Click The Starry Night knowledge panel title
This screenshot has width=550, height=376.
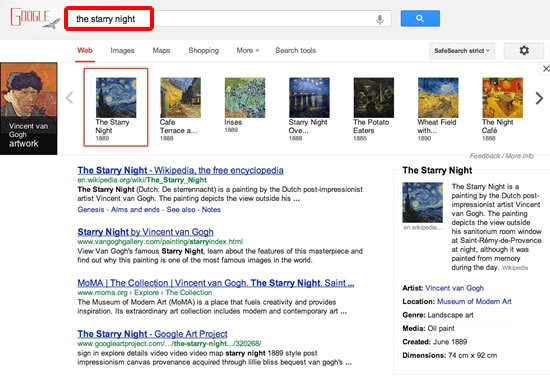437,170
